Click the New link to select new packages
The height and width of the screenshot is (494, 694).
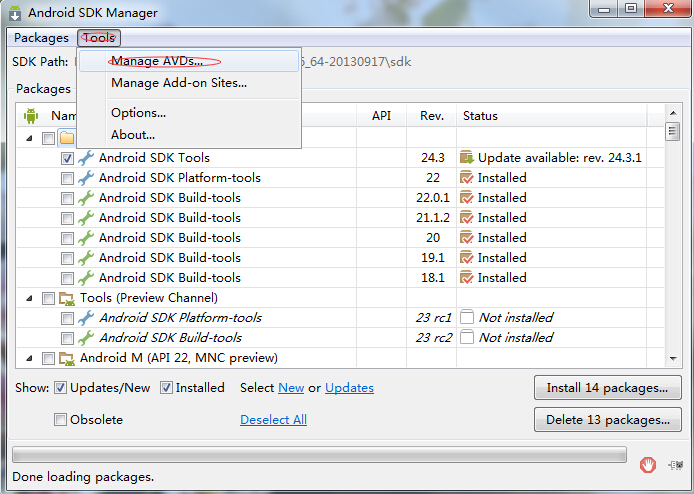click(x=291, y=388)
